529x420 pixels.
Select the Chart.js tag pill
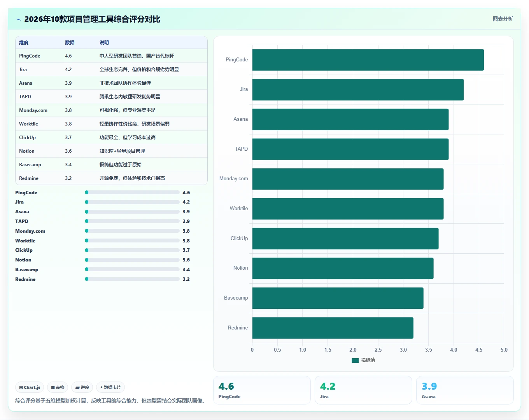coord(30,387)
